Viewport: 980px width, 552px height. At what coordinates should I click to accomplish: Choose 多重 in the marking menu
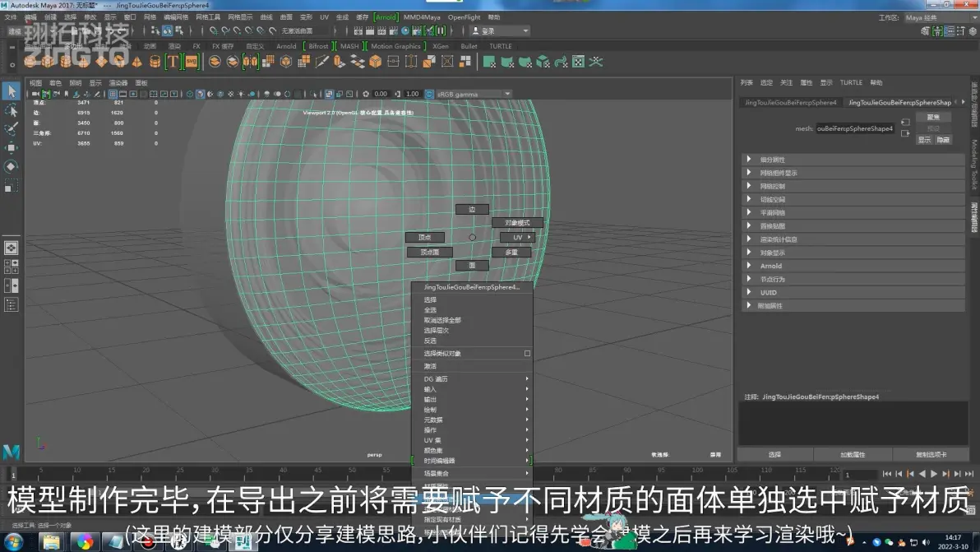(511, 252)
